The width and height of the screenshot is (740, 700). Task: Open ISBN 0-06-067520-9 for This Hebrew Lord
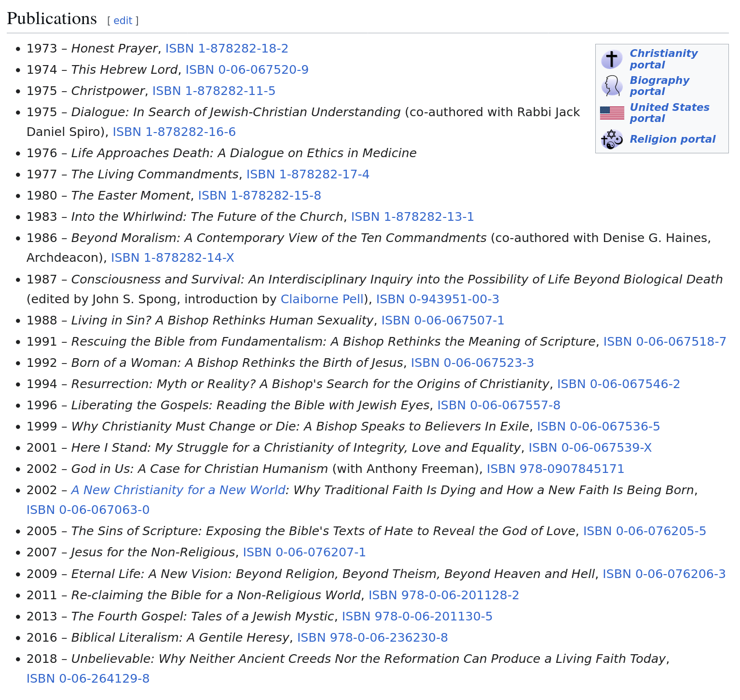247,70
